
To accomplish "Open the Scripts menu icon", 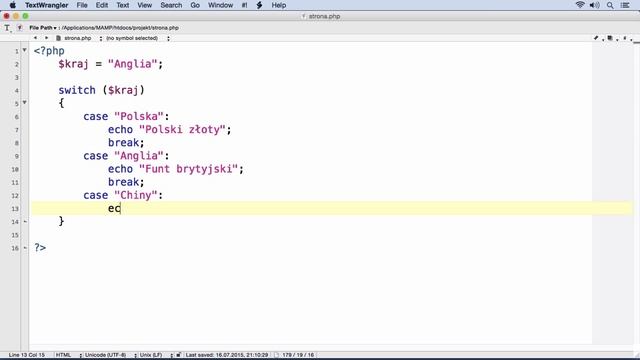I will tap(260, 5).
